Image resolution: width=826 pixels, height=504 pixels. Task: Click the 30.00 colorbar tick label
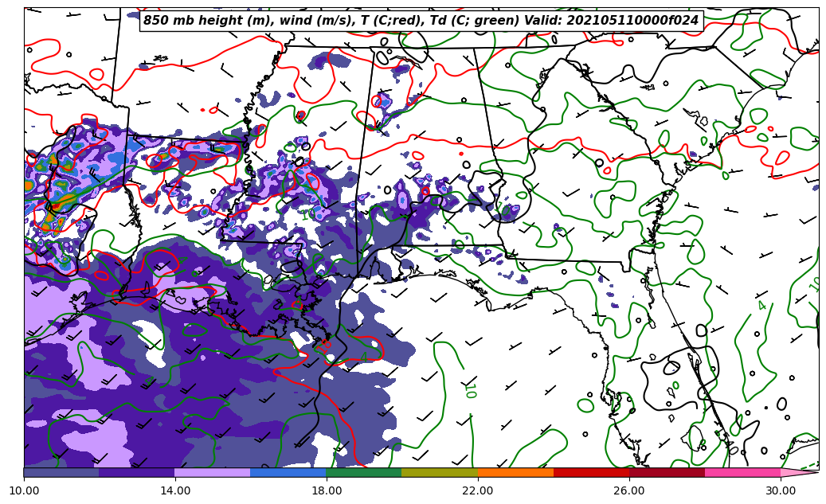(x=781, y=490)
